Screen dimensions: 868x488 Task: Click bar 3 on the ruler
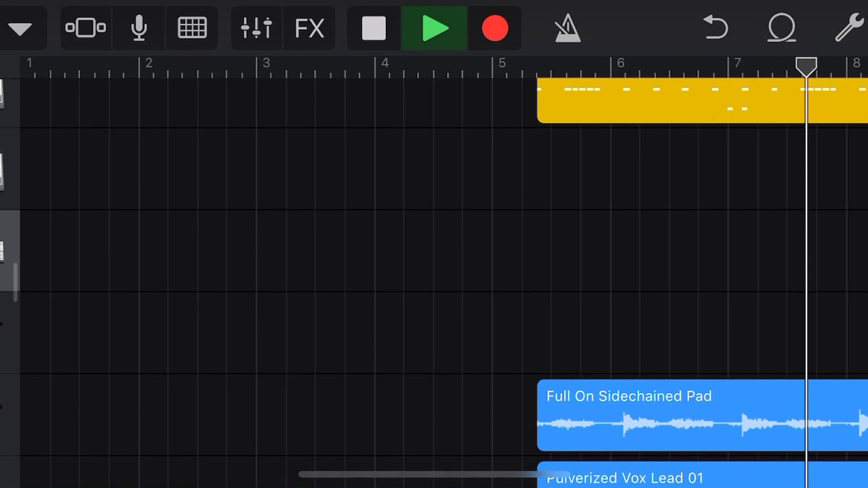click(x=266, y=63)
